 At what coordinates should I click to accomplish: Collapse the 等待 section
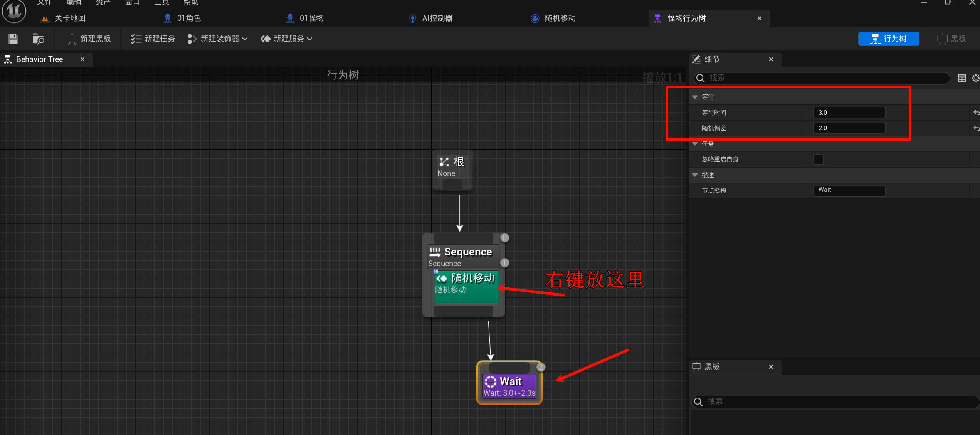pyautogui.click(x=695, y=97)
